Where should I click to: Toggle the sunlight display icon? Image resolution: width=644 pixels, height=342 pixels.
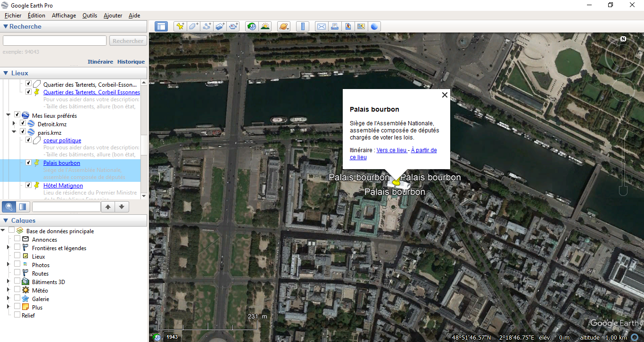click(x=265, y=26)
